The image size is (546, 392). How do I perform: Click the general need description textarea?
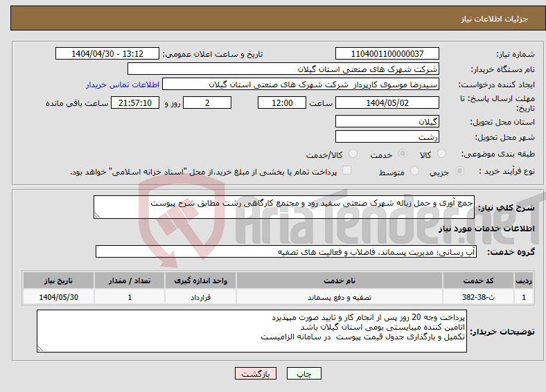tap(284, 207)
